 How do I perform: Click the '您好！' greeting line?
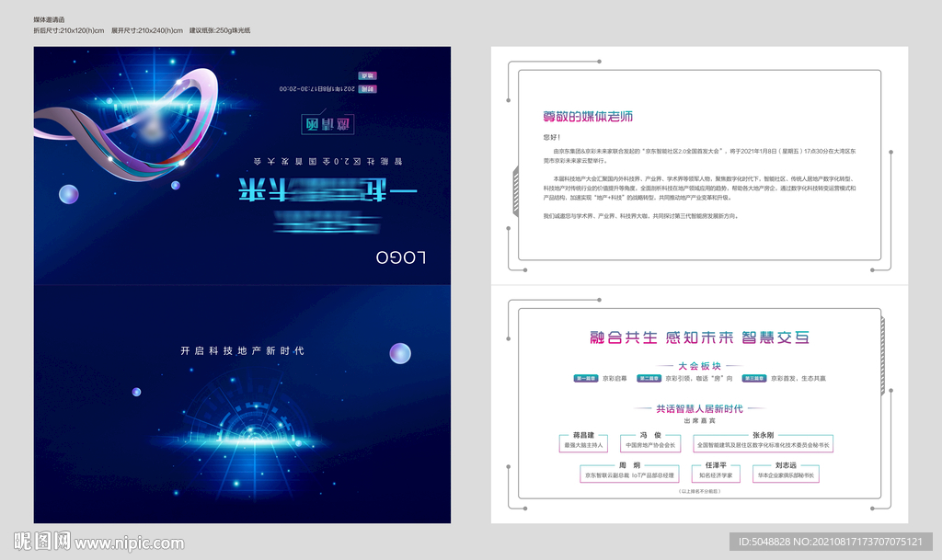(x=552, y=137)
